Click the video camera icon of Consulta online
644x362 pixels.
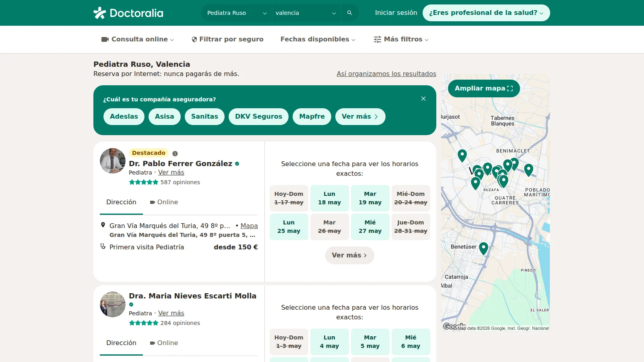[105, 39]
